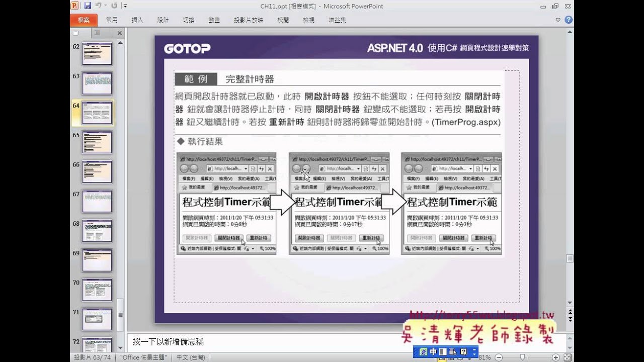Click the Redo icon in quick access toolbar

coord(114,6)
